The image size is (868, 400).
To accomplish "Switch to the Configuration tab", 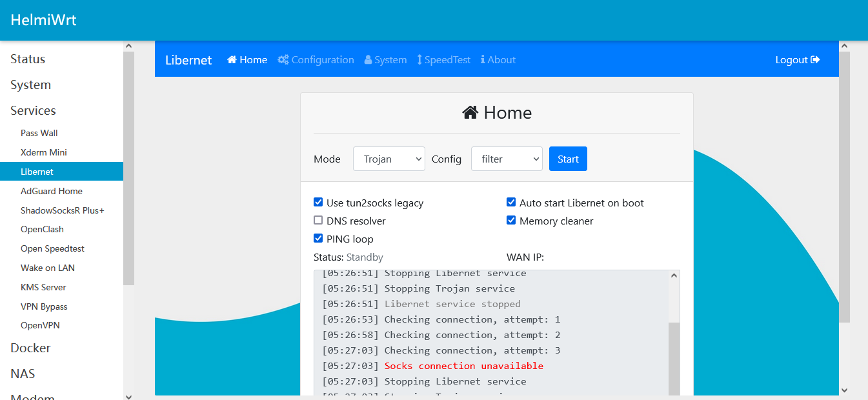I will [316, 60].
